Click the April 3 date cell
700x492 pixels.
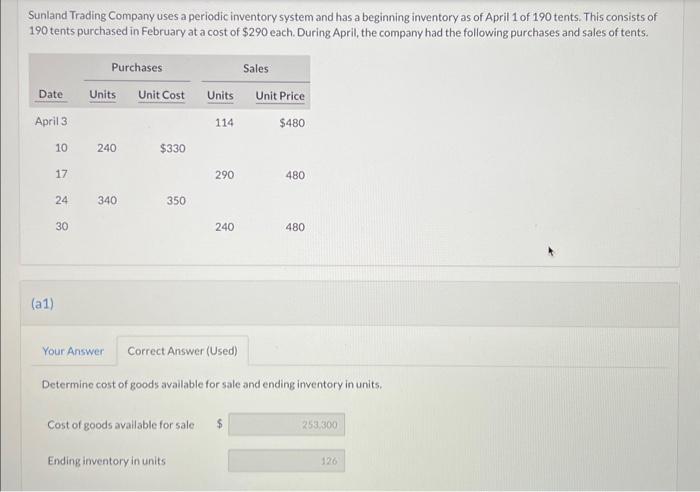point(51,121)
